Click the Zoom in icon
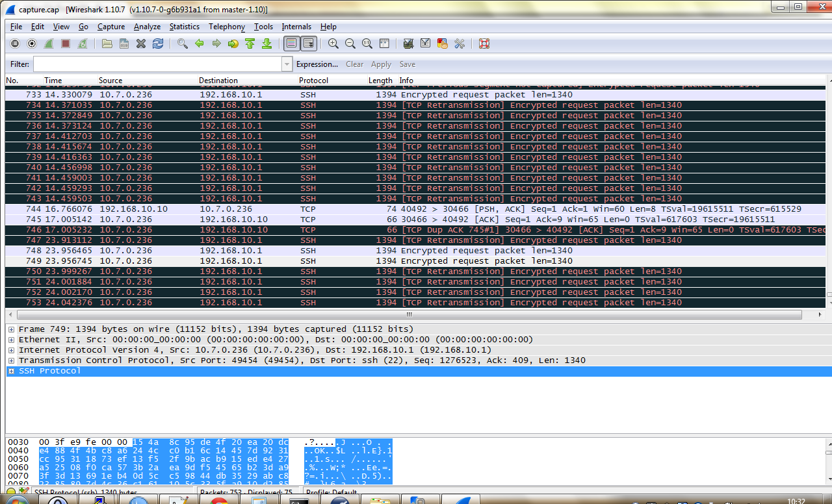Screen dimensions: 832x504 point(333,44)
